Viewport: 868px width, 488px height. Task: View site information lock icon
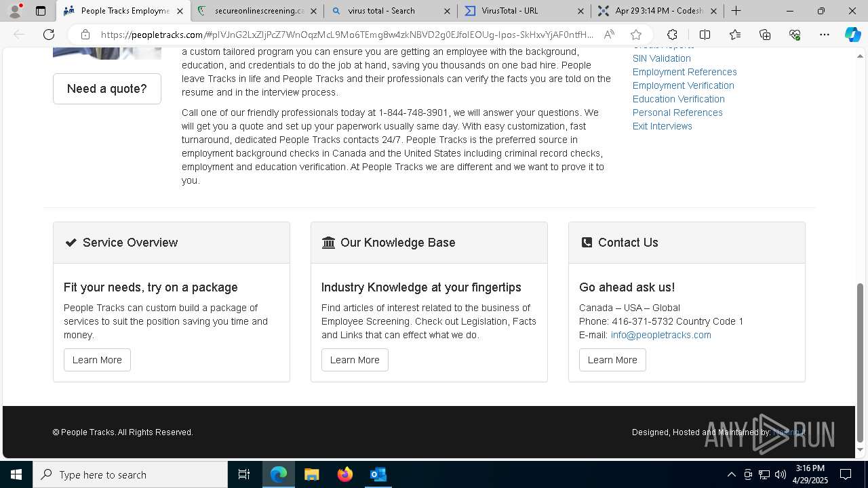tap(85, 35)
